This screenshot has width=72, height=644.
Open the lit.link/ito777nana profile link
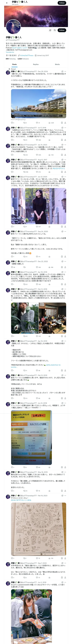(x=27, y=55)
